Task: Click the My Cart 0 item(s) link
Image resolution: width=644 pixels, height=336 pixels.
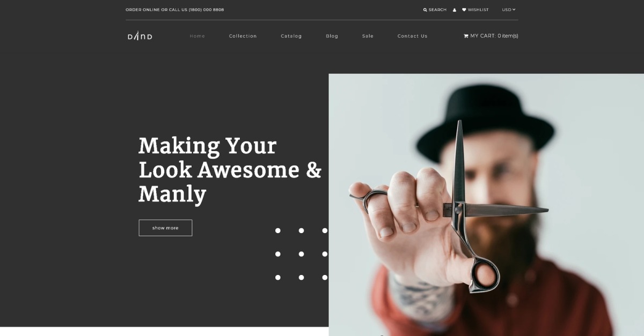Action: point(491,36)
